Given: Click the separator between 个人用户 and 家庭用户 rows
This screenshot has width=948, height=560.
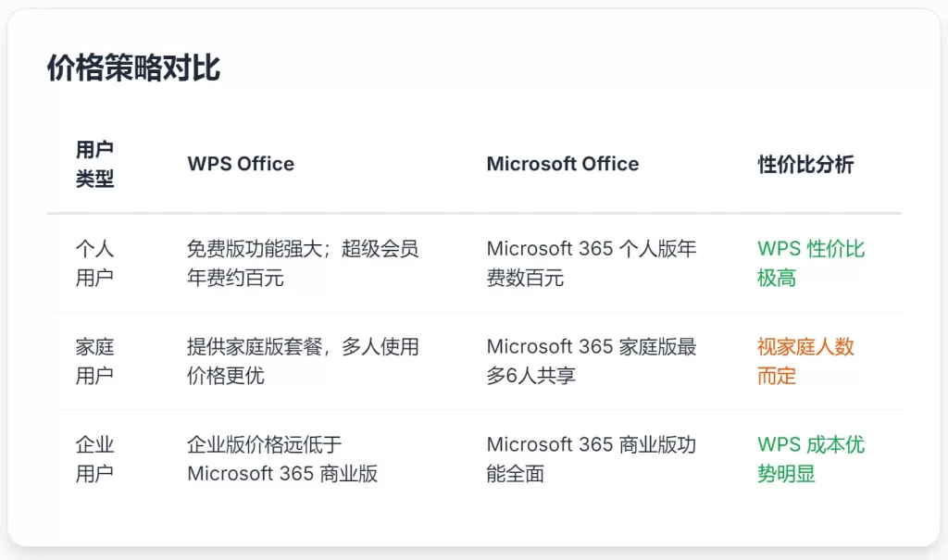Looking at the screenshot, I should click(474, 312).
